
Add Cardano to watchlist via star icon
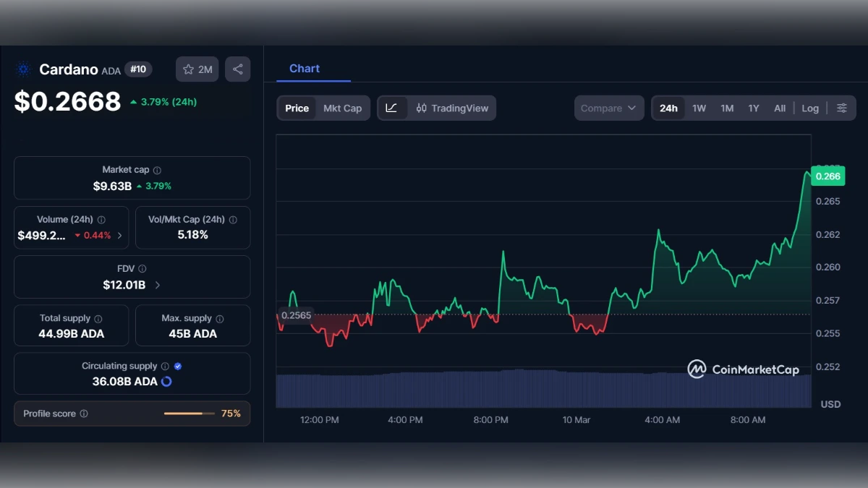[x=187, y=69]
